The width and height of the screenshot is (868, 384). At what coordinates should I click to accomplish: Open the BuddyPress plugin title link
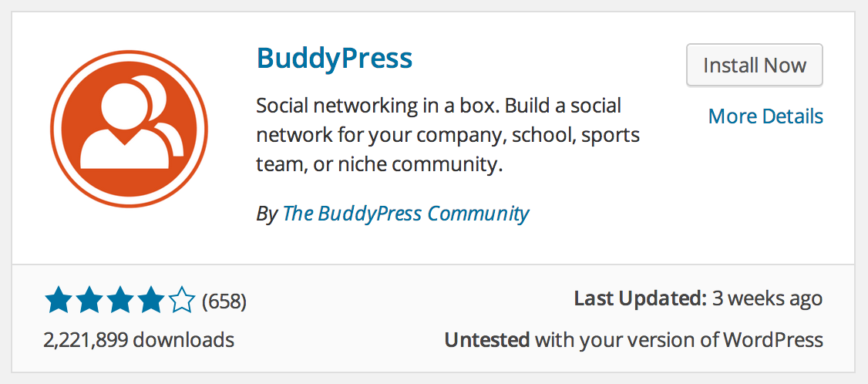pyautogui.click(x=334, y=58)
